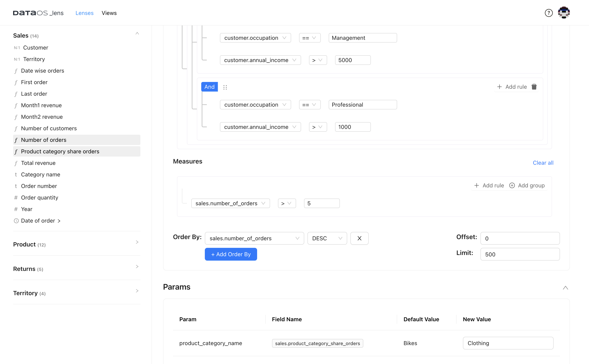Screen dimensions: 589x364
Task: Click the function icon beside Total revenue
Action: point(16,163)
